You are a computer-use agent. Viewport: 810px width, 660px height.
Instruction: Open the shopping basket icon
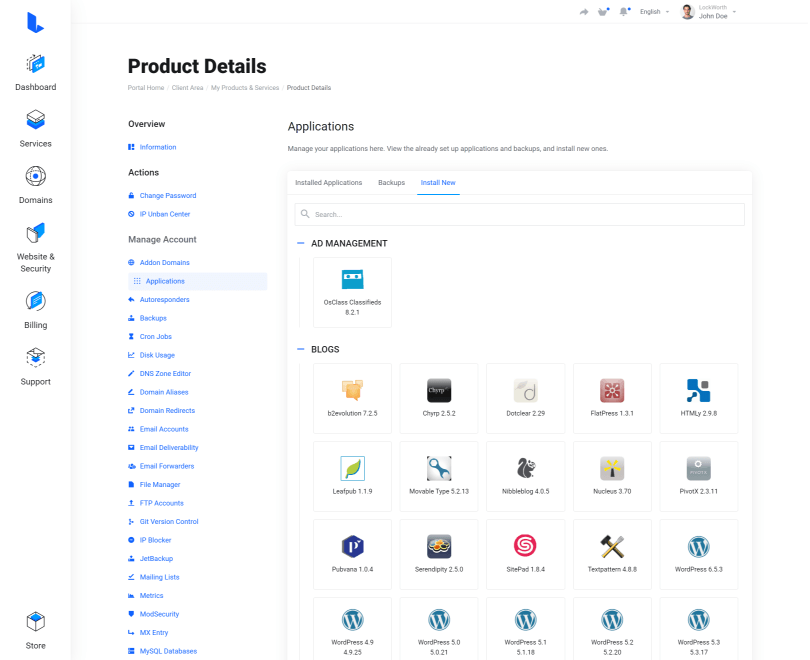point(603,11)
